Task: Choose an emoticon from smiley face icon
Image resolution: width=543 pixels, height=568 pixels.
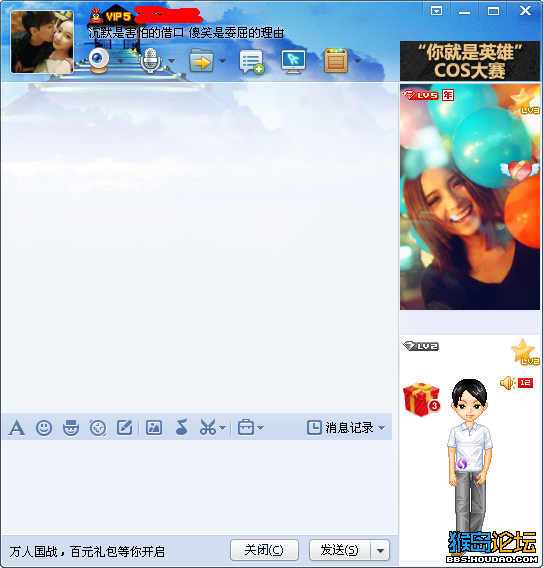Action: 44,428
